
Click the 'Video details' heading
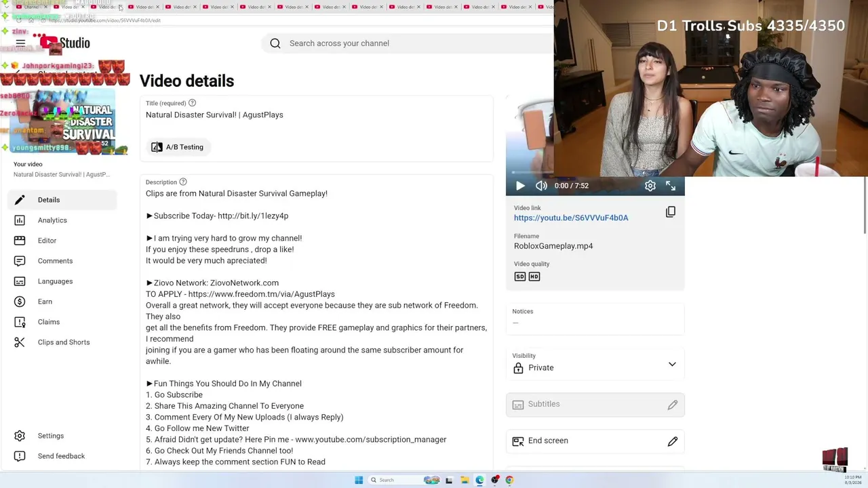click(x=186, y=81)
